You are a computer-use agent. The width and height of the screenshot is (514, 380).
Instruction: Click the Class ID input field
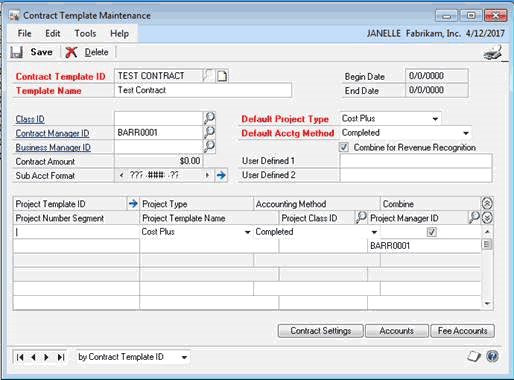pyautogui.click(x=158, y=118)
